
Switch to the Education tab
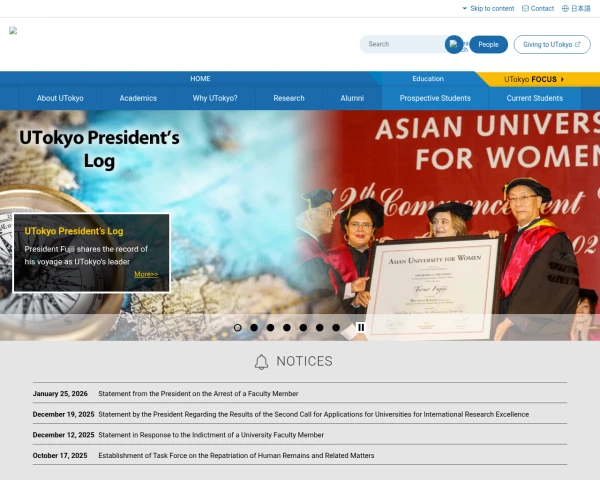[x=428, y=79]
